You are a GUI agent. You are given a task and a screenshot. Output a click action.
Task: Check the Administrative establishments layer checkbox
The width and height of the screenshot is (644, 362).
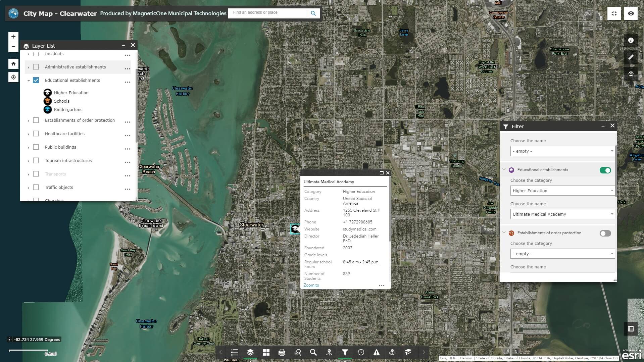(36, 67)
